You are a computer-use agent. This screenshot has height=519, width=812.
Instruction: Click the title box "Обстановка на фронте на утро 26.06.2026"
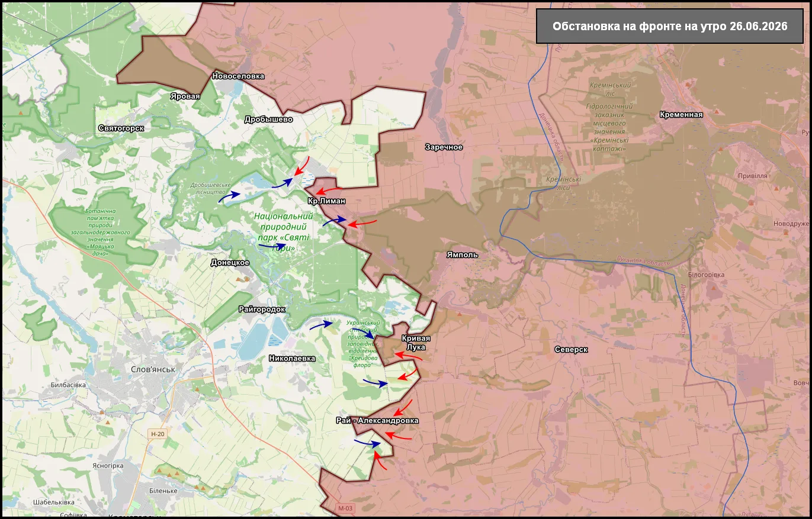[670, 27]
